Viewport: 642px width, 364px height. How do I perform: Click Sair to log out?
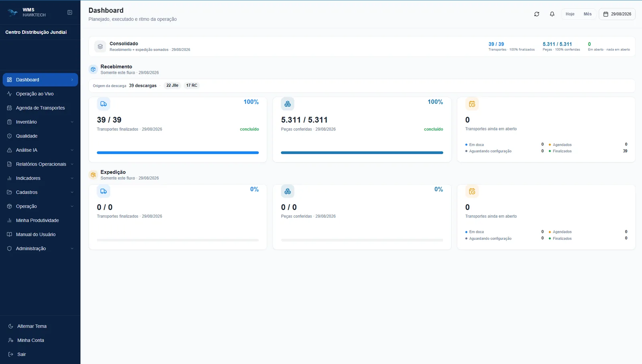click(40, 354)
